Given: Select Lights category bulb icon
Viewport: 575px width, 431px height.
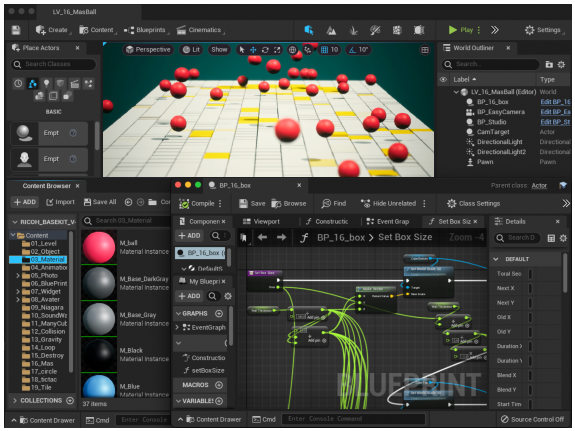Looking at the screenshot, I should [x=47, y=84].
